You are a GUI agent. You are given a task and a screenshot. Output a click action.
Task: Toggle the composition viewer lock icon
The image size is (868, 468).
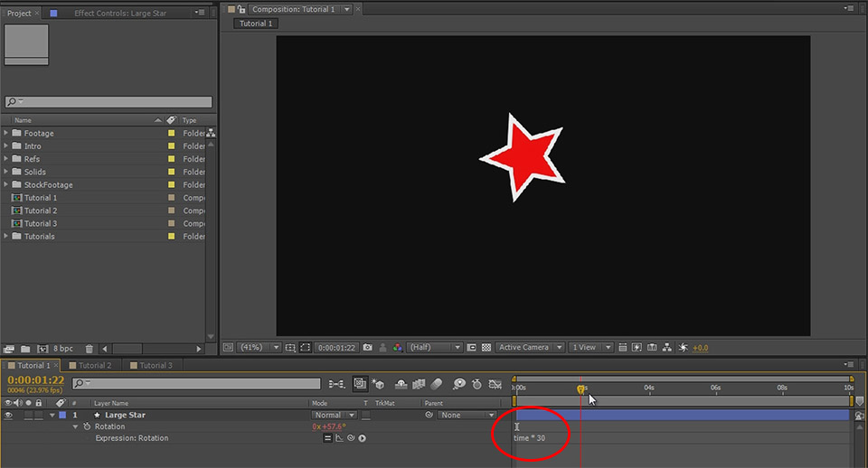241,9
